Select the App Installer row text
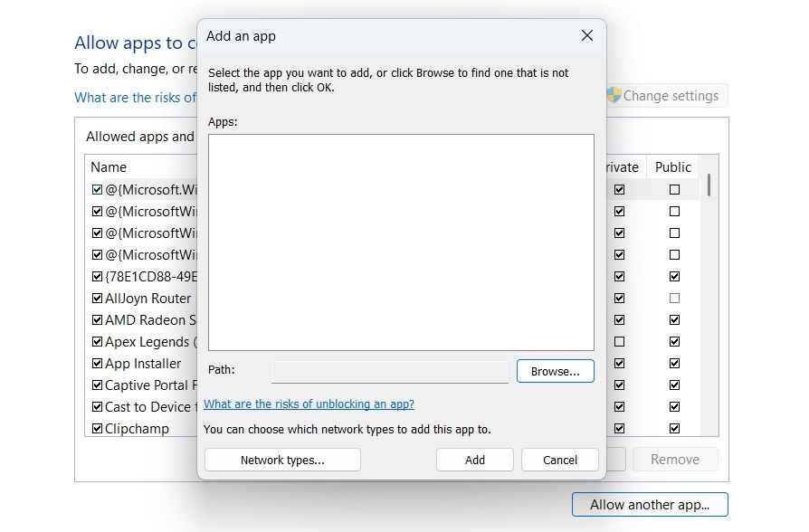809x532 pixels. (x=143, y=364)
